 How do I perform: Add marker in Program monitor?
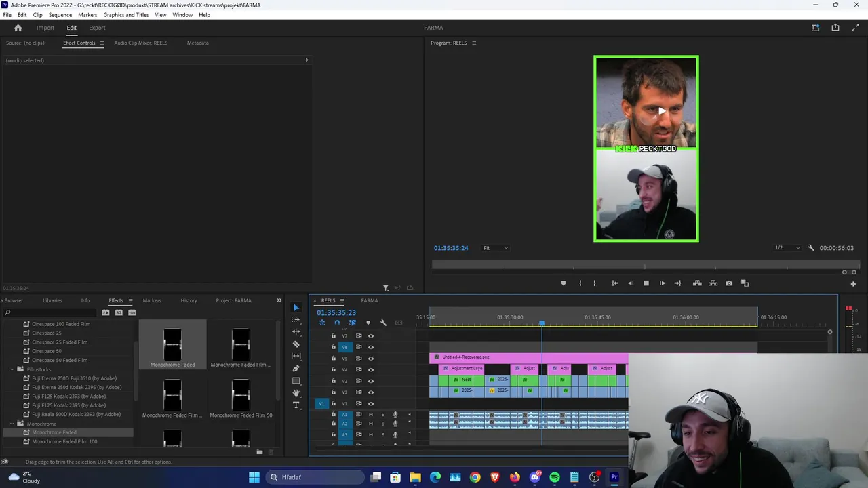pos(563,283)
